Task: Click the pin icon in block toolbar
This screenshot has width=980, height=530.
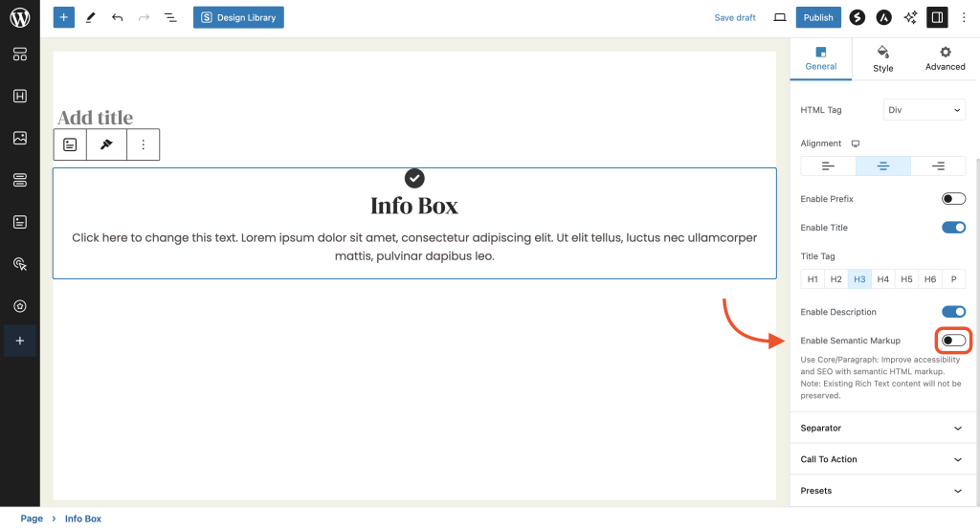Action: pos(106,144)
